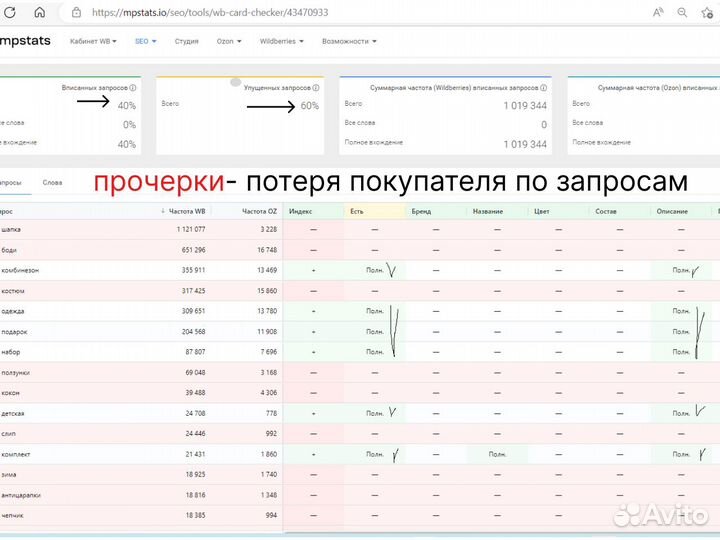Select the шапка query row
Screen dimensions: 720x540
click(x=360, y=229)
